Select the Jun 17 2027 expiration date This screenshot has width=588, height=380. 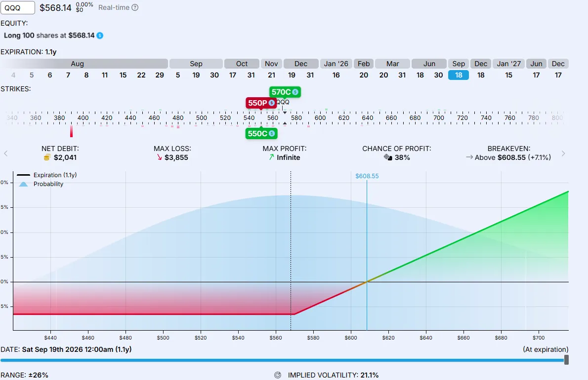(536, 75)
